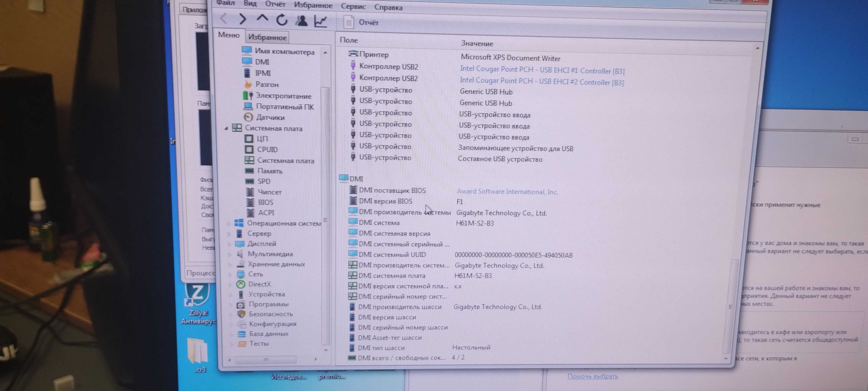Click the DMI section header
The width and height of the screenshot is (868, 391).
click(351, 178)
